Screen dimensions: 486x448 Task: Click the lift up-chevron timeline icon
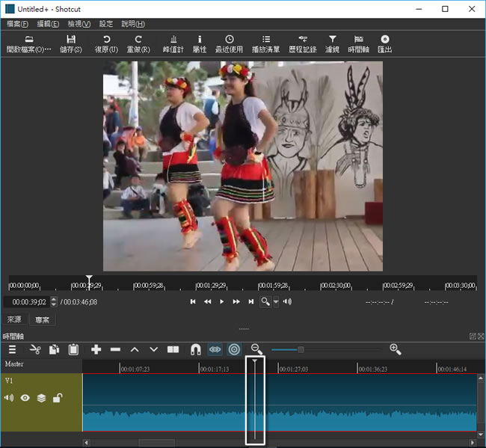tap(135, 349)
